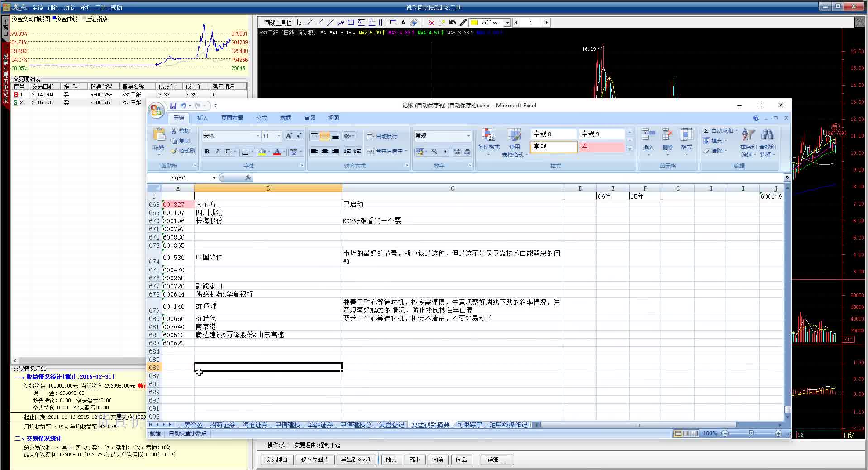Open the Yellow color dropdown

pyautogui.click(x=507, y=23)
